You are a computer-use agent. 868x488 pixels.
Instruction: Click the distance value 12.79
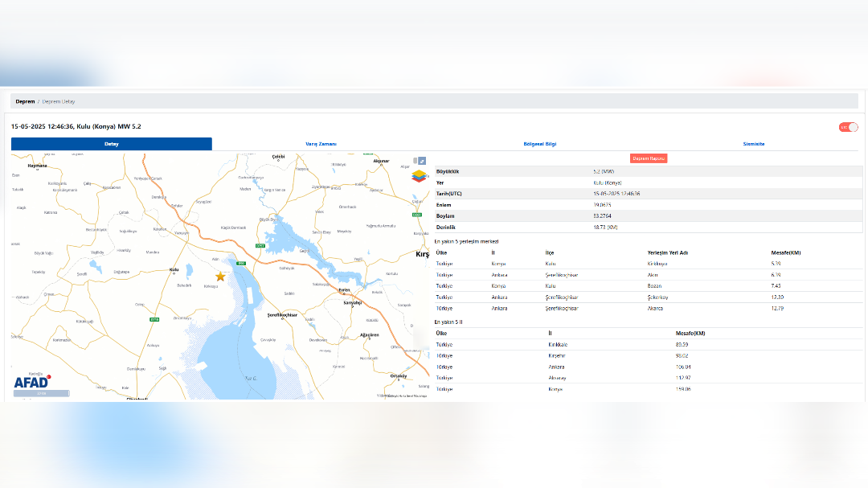pyautogui.click(x=777, y=308)
